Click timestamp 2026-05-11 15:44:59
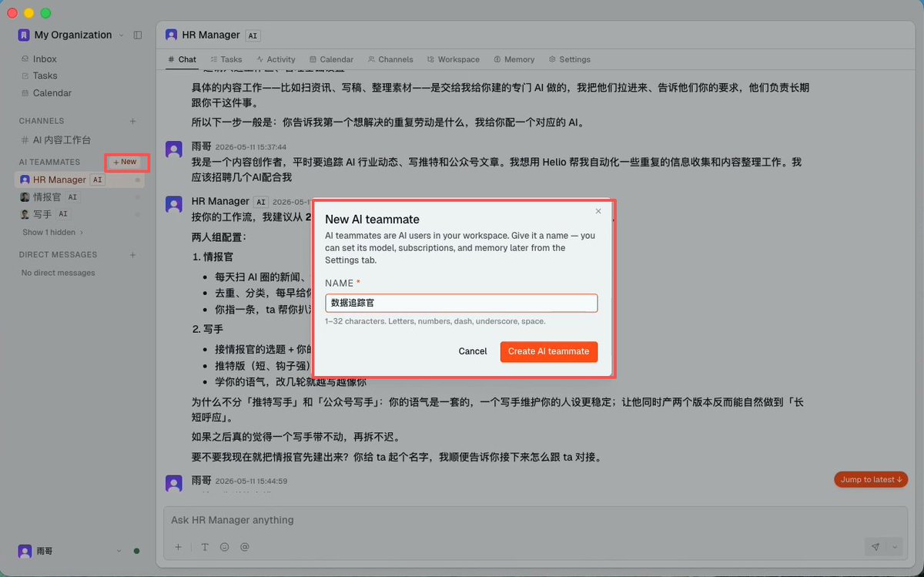This screenshot has height=577, width=924. (x=251, y=481)
